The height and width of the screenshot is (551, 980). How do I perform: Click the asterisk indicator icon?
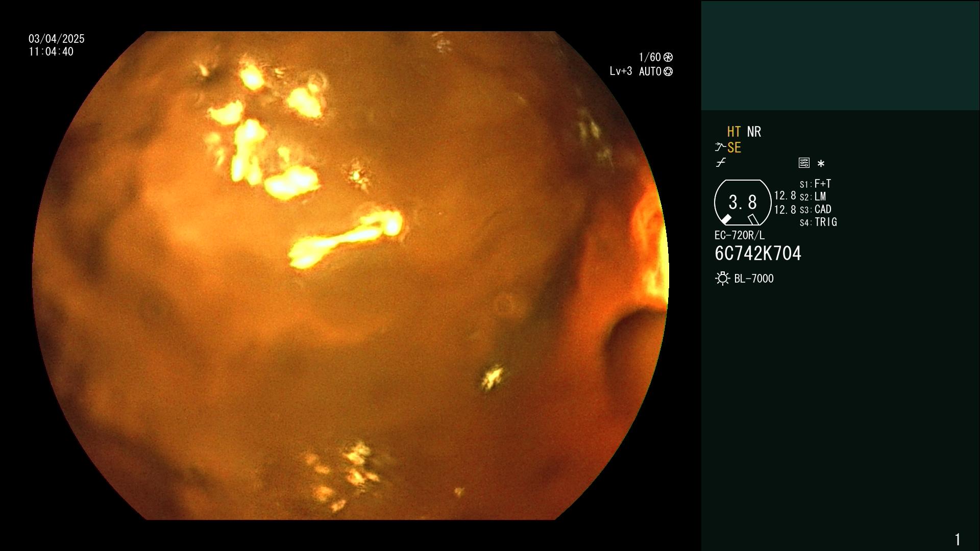[821, 164]
